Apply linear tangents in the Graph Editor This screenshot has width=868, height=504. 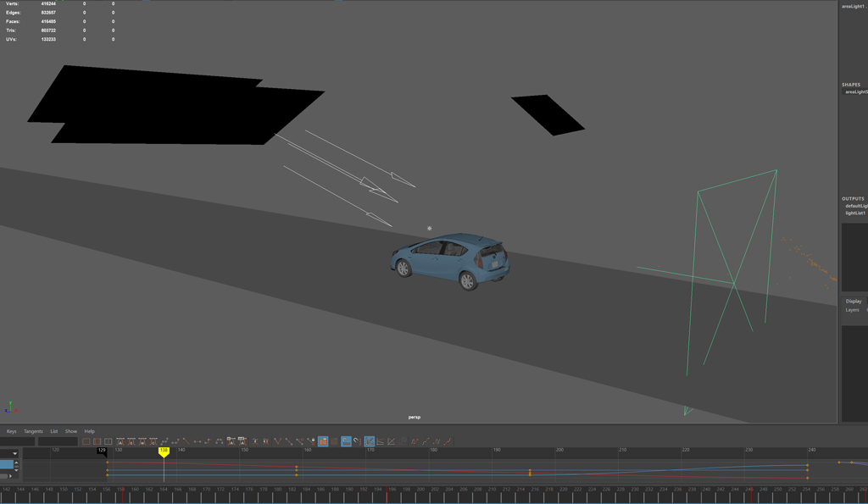pyautogui.click(x=186, y=440)
